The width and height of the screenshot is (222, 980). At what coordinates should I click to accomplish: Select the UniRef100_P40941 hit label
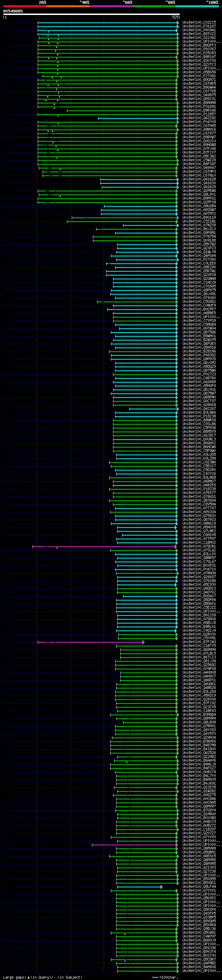[199, 30]
